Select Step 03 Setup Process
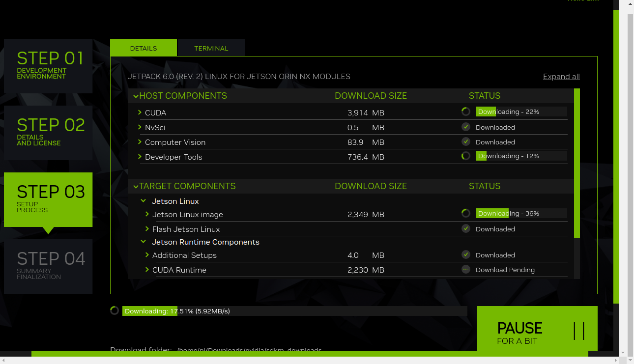Viewport: 634px width, 364px height. point(48,199)
